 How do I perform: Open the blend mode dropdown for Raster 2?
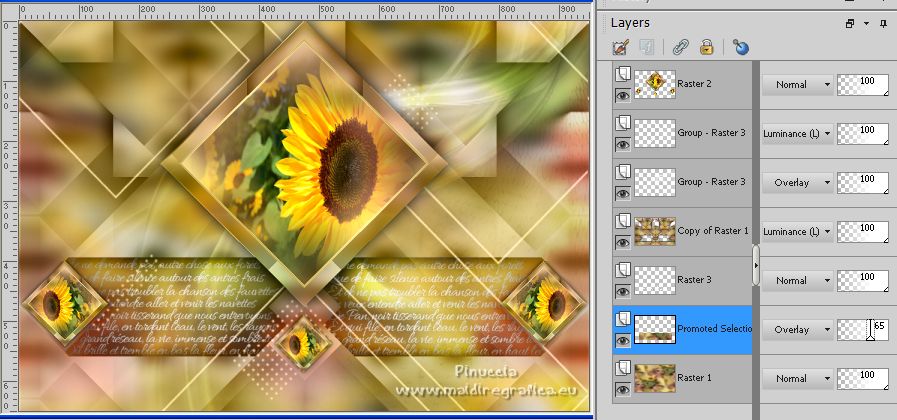point(797,85)
